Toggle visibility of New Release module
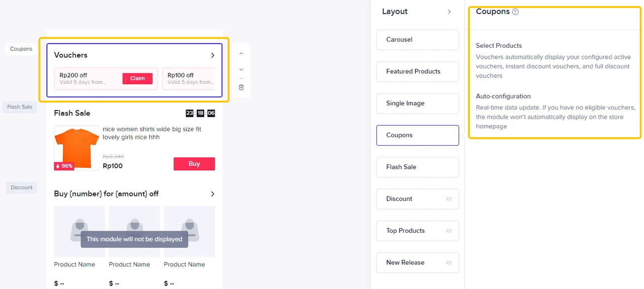 point(449,262)
